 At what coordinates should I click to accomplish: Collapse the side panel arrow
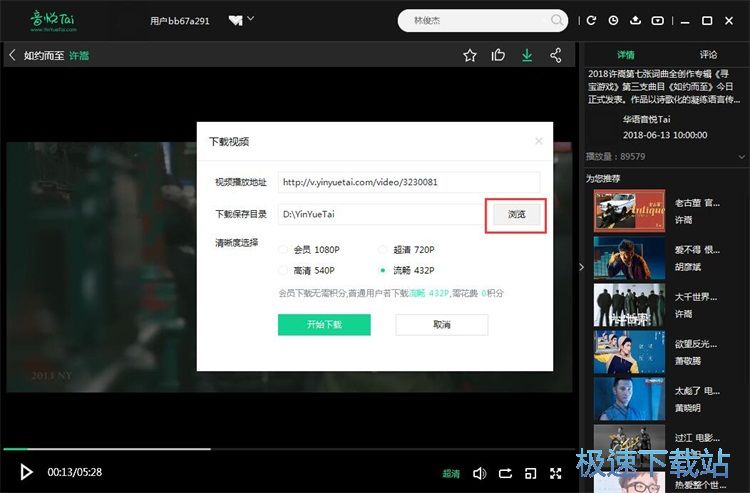[x=581, y=267]
